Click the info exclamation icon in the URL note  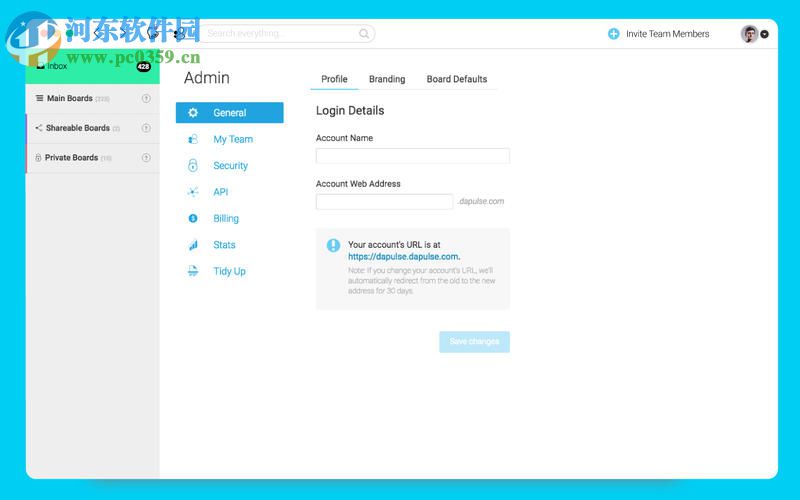[x=333, y=245]
